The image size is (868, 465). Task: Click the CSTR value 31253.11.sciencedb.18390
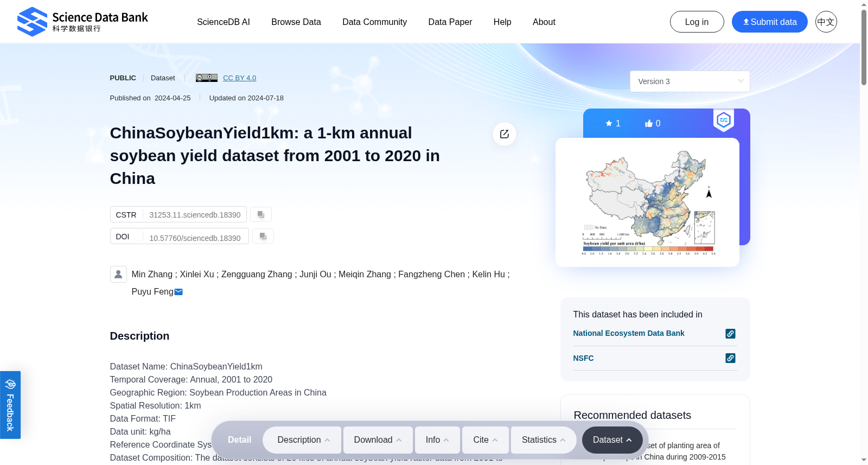[x=195, y=215]
